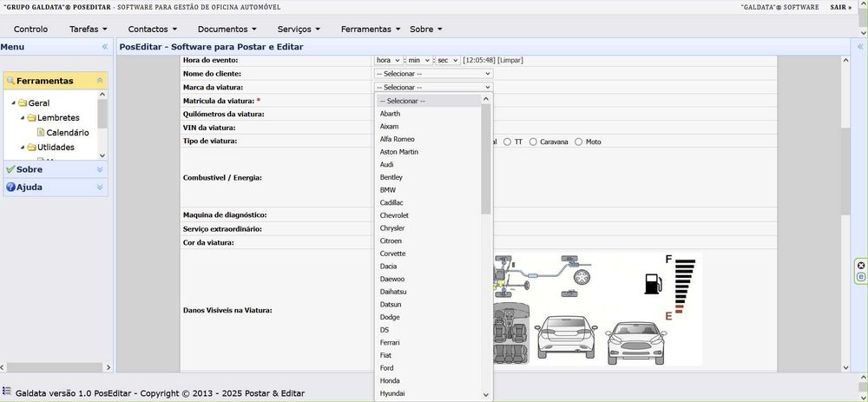Click the Ferramentas magnifier icon

coord(10,81)
